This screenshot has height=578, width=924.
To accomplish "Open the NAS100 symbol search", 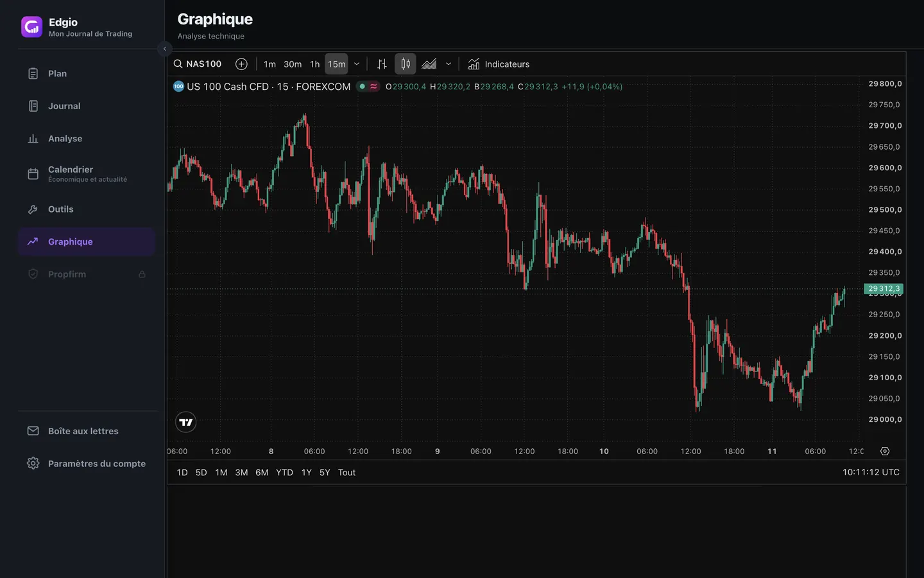I will coord(198,64).
